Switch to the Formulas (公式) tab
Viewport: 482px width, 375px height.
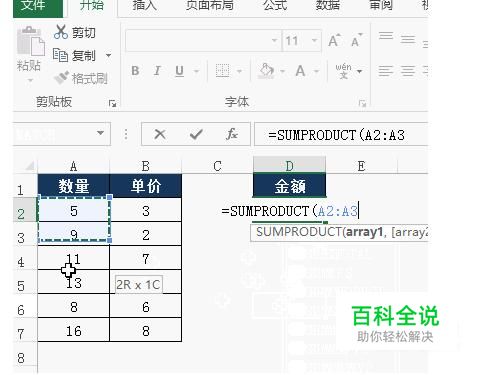[x=275, y=7]
